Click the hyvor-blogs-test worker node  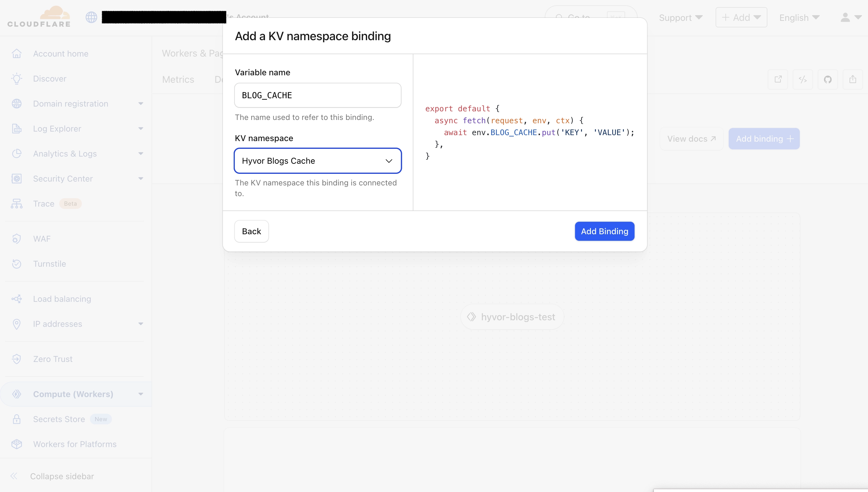(x=512, y=317)
